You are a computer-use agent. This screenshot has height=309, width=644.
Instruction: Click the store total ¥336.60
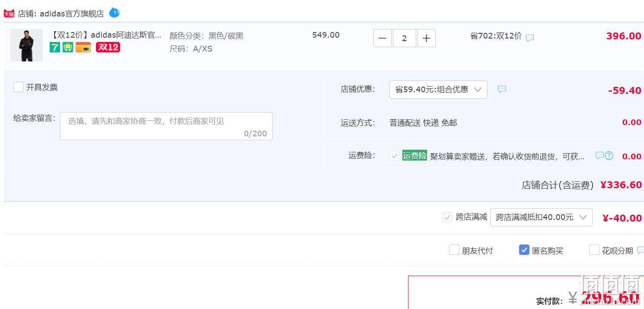(621, 185)
